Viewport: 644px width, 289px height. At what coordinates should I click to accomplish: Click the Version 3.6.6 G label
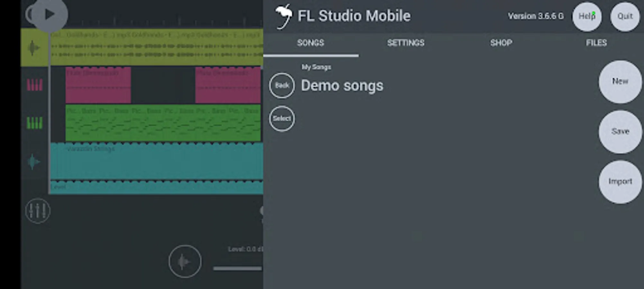(536, 16)
